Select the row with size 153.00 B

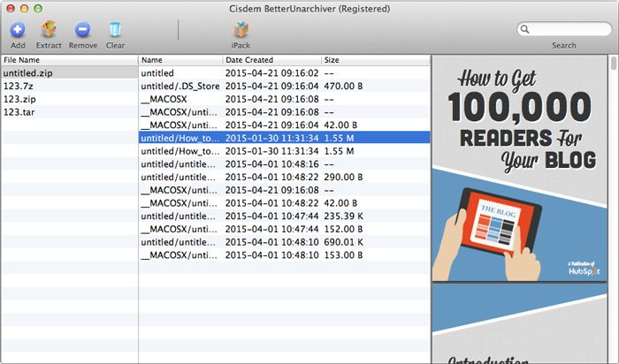(284, 255)
